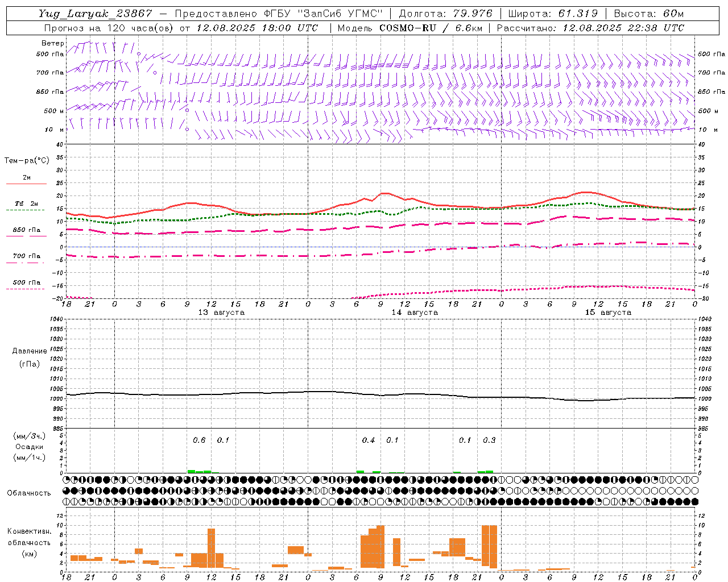
Task: Click the computed time "12.08.2025 22:38 UTC"
Action: pos(623,28)
